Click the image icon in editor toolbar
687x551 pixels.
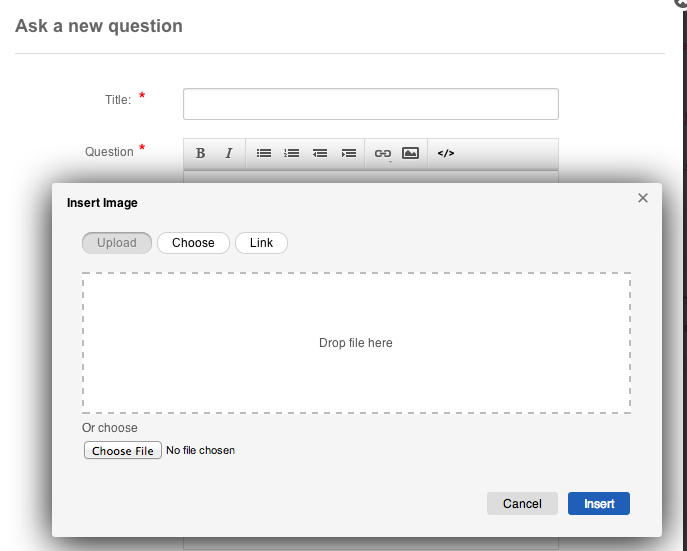point(410,153)
